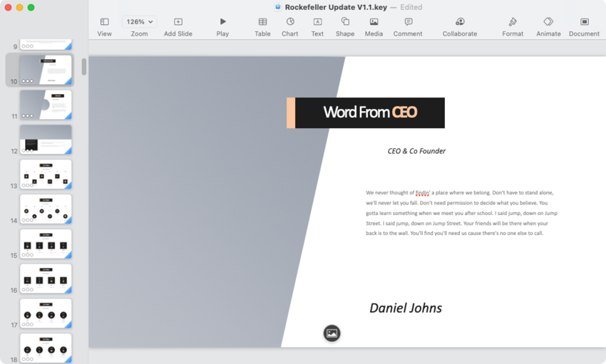Insert a Table from the toolbar
The height and width of the screenshot is (364, 606).
262,21
